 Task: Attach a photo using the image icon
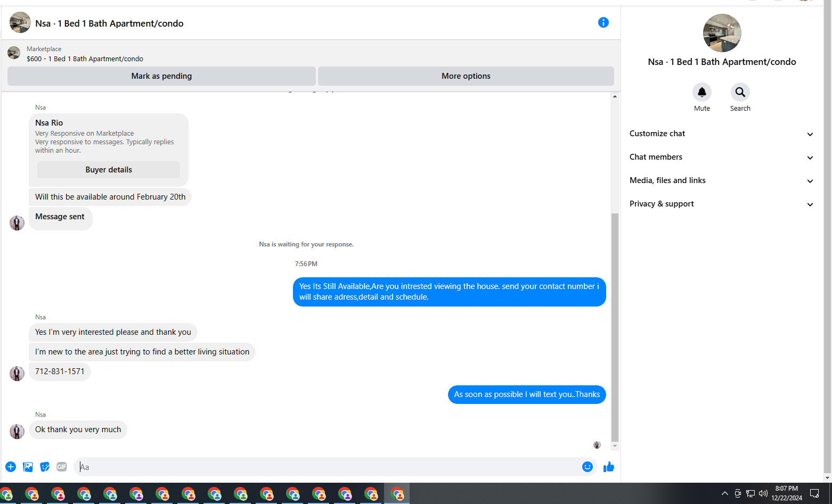coord(28,467)
